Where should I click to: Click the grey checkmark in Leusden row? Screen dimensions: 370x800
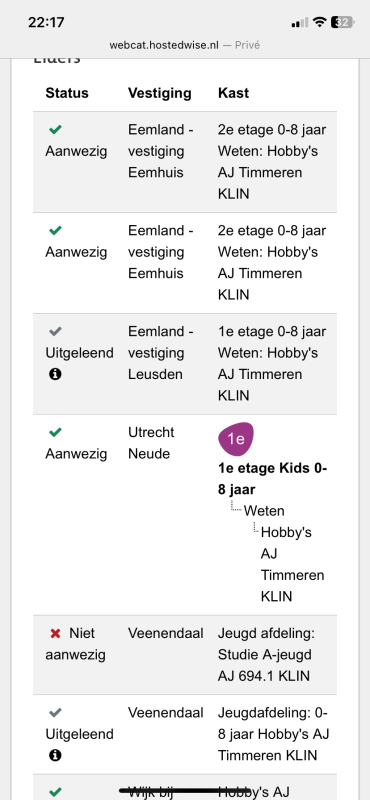(55, 332)
